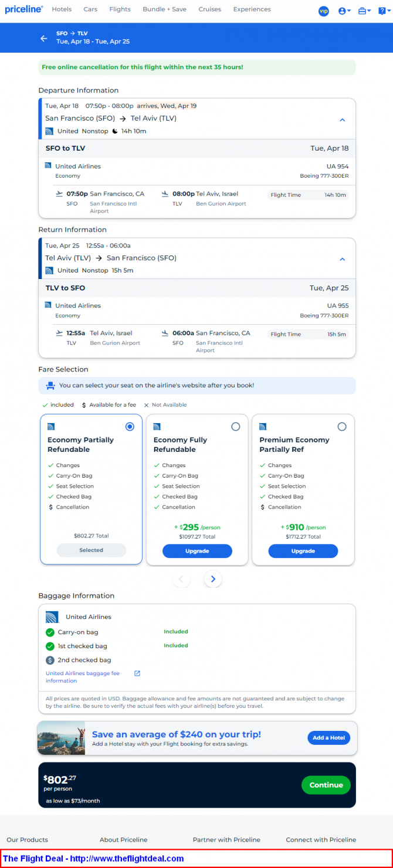Image resolution: width=393 pixels, height=868 pixels.
Task: Open the Cars tab
Action: tap(90, 9)
